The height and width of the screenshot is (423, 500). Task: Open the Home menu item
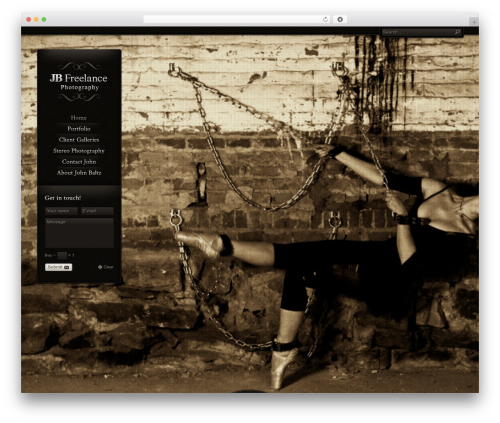pyautogui.click(x=79, y=118)
